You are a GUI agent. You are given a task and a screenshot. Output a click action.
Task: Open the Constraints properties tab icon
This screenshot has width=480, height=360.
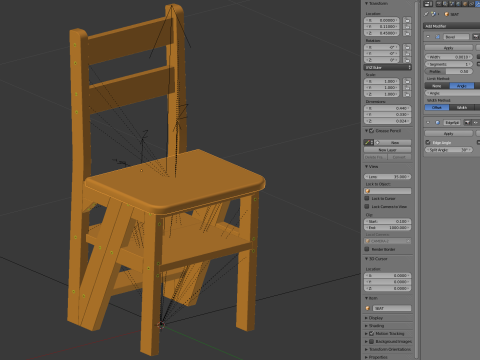pos(471,4)
